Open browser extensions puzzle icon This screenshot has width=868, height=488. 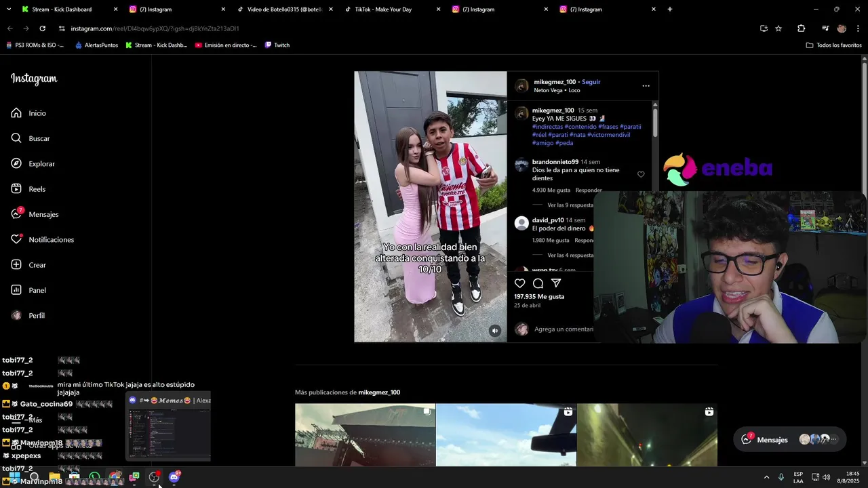click(801, 28)
